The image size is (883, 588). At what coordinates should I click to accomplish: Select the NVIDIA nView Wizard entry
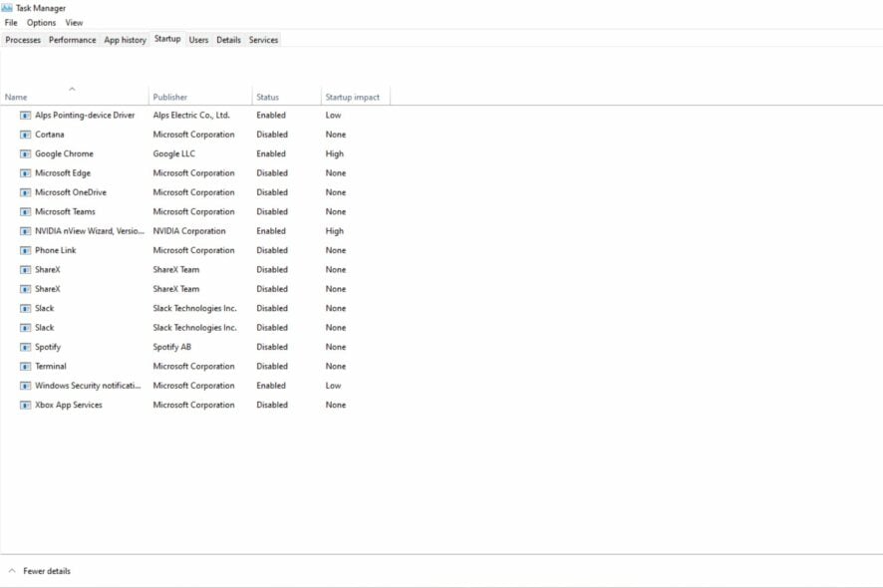pyautogui.click(x=90, y=231)
